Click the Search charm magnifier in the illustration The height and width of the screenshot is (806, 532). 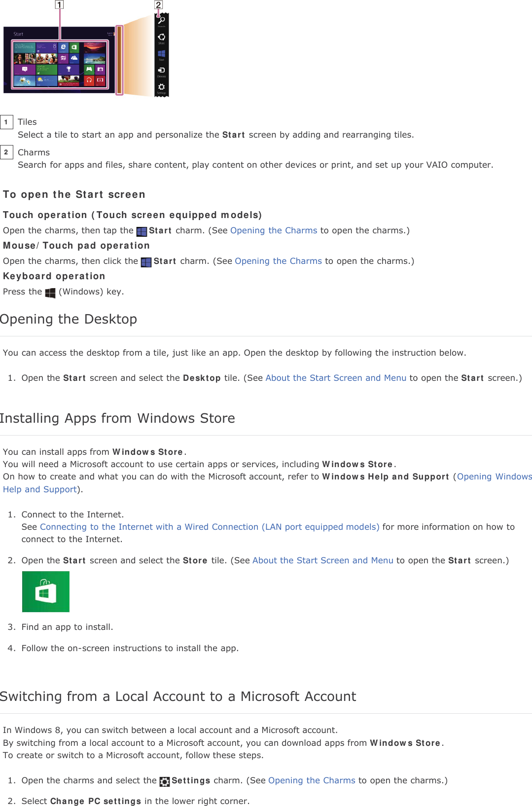[161, 20]
